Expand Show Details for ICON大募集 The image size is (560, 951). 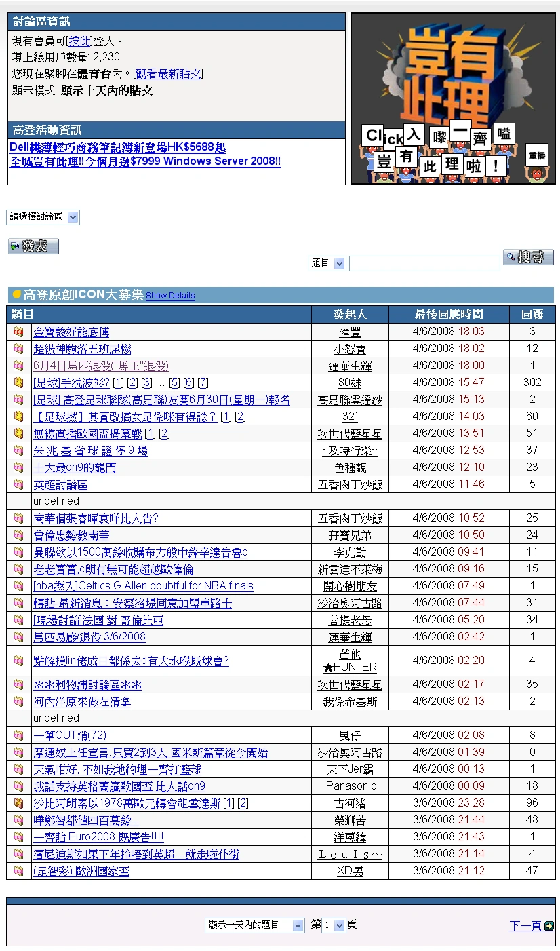170,296
